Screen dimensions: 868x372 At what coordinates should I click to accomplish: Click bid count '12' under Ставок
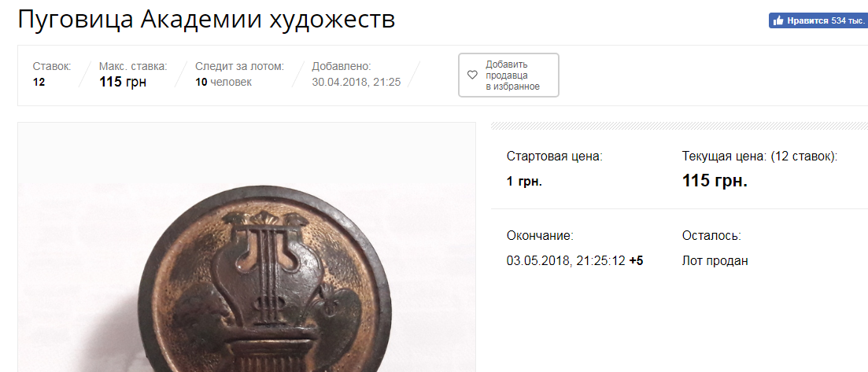[x=39, y=83]
